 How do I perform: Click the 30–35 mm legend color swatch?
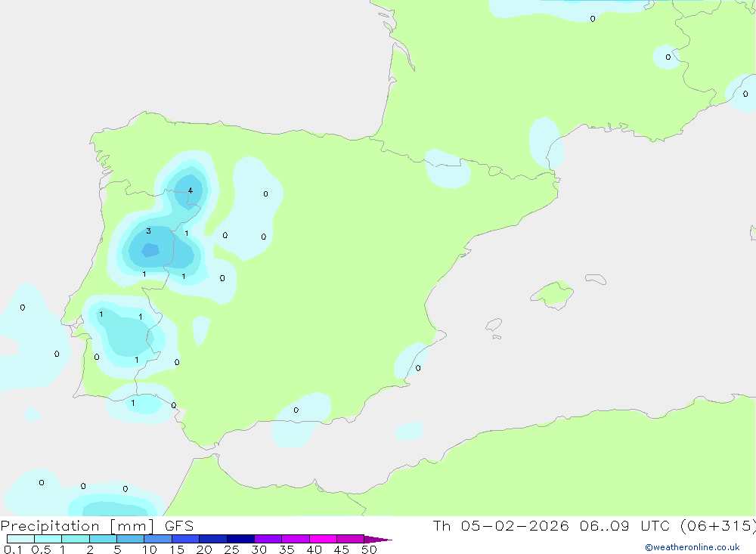pyautogui.click(x=268, y=539)
